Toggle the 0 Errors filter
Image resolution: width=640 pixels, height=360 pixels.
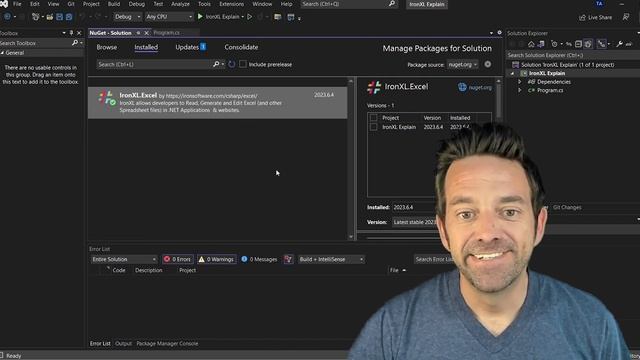point(178,259)
